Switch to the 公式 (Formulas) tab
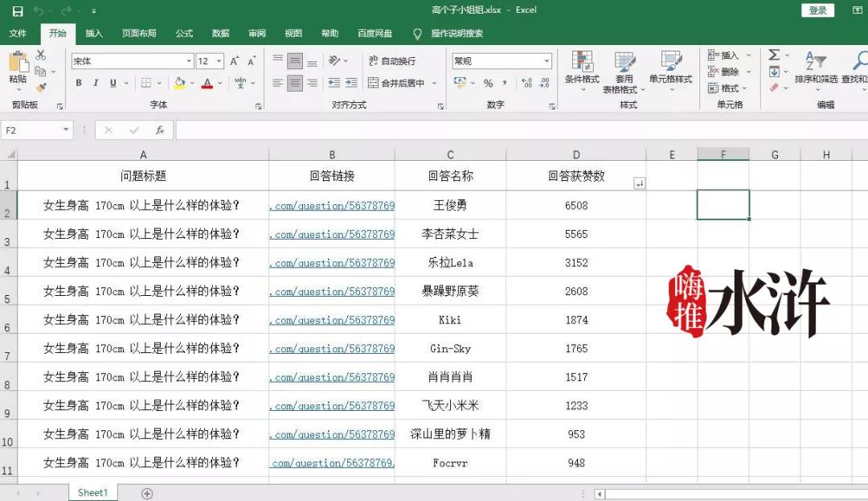The height and width of the screenshot is (501, 868). [184, 33]
